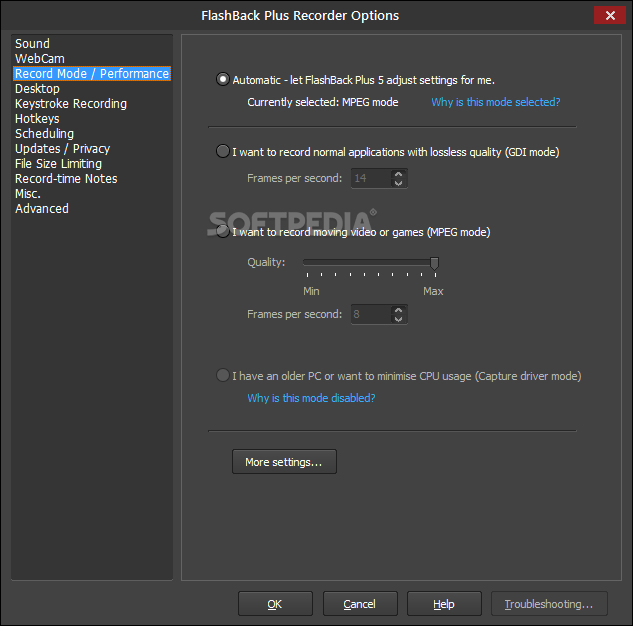
Task: Click the MPEG frames per second field showing 8
Action: point(371,314)
